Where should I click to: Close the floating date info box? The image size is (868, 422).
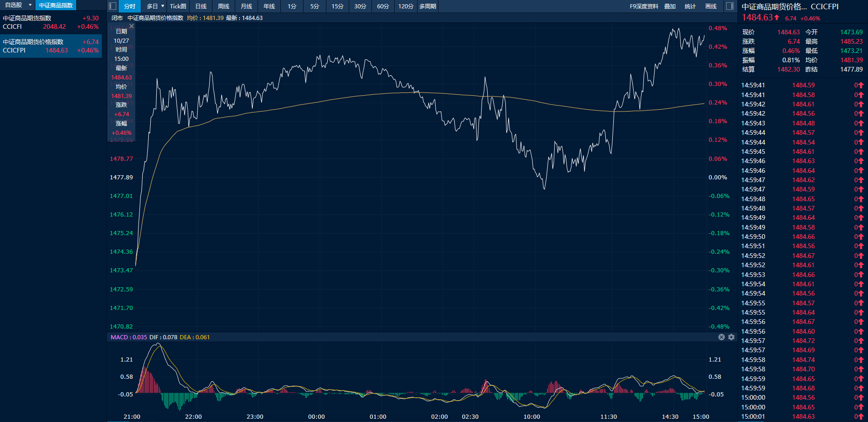132,26
